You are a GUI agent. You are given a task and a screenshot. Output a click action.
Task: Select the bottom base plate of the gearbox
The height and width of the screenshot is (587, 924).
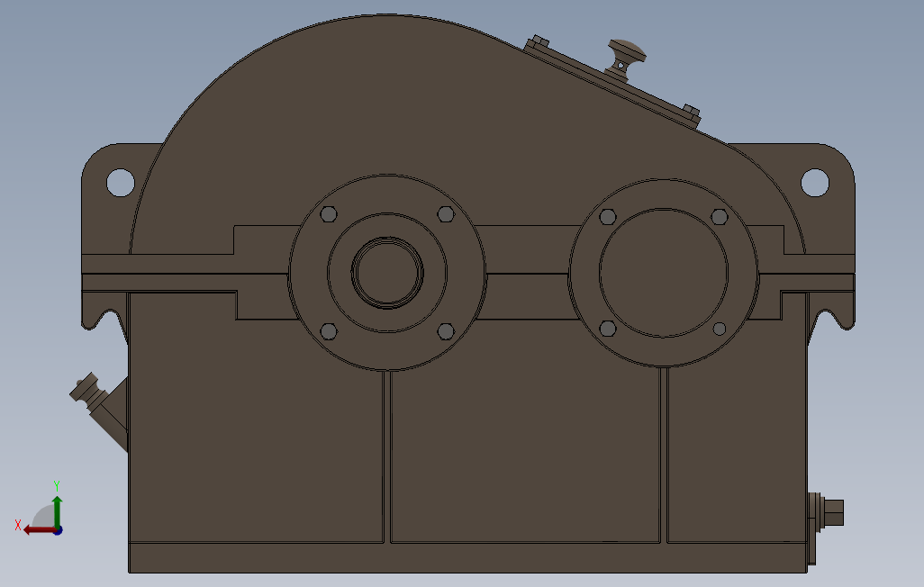point(468,557)
